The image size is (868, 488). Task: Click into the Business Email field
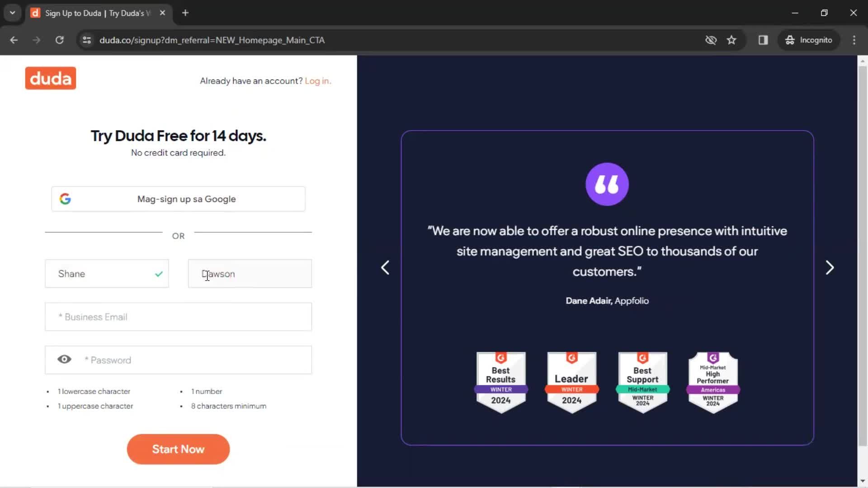pyautogui.click(x=178, y=317)
